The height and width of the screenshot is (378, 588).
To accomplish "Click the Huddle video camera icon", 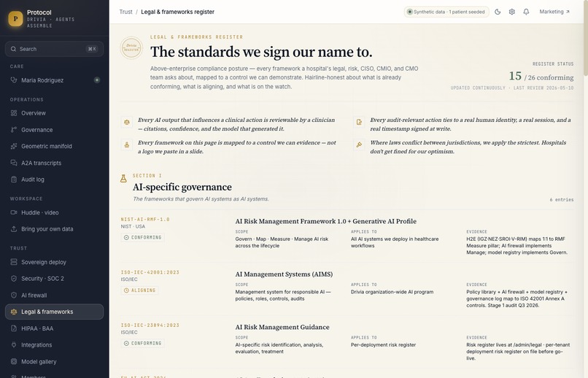I will pos(14,212).
